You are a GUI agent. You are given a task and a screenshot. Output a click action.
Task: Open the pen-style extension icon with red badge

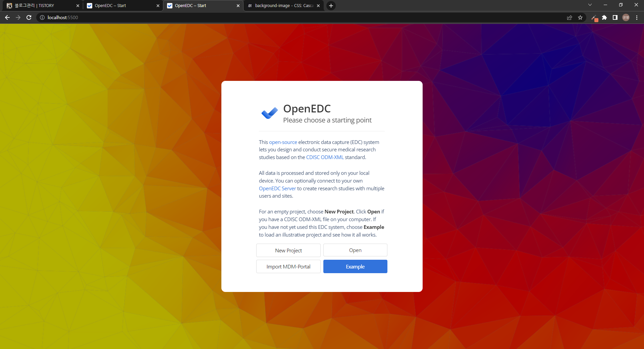click(x=594, y=18)
